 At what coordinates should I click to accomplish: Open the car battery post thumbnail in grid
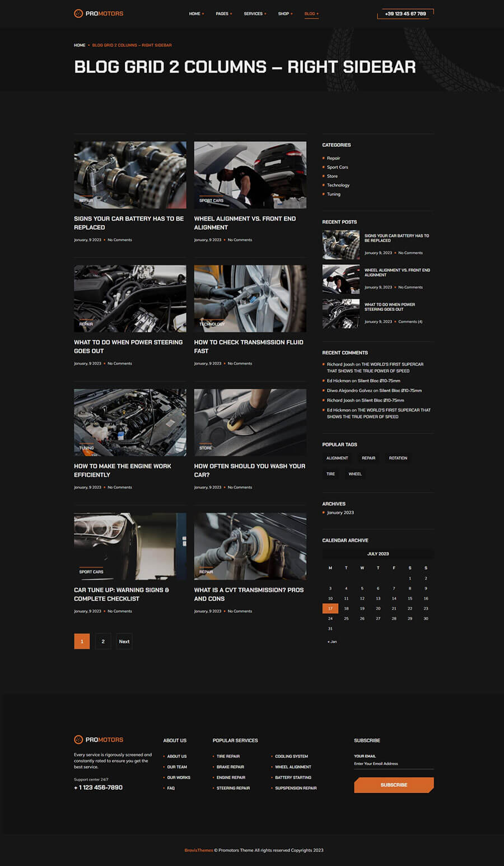tap(130, 175)
